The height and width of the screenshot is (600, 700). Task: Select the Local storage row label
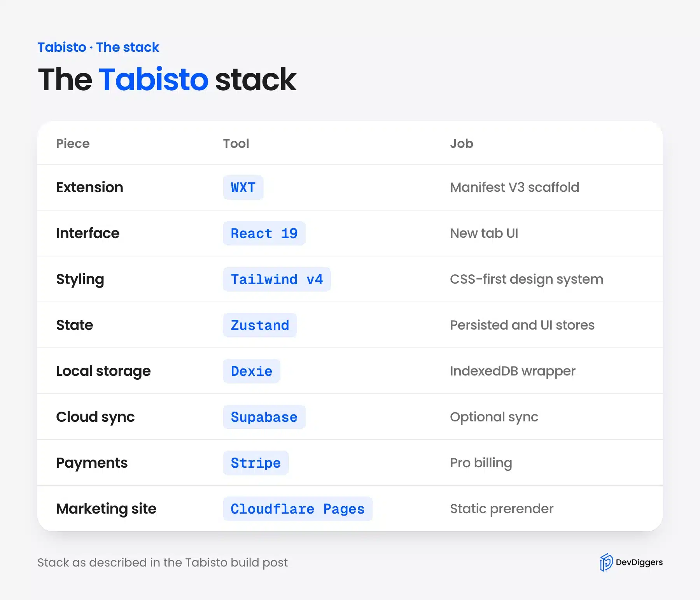(x=103, y=371)
